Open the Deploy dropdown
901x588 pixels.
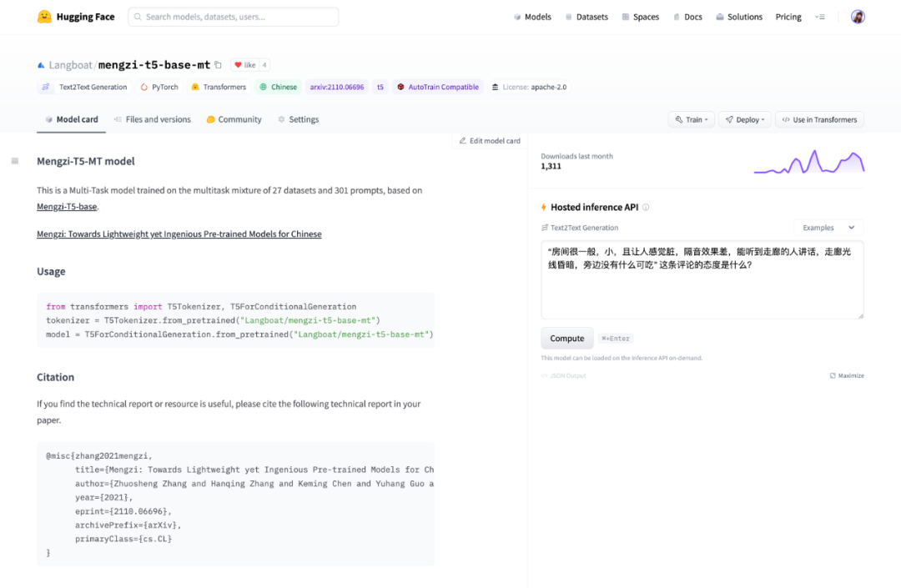(744, 120)
